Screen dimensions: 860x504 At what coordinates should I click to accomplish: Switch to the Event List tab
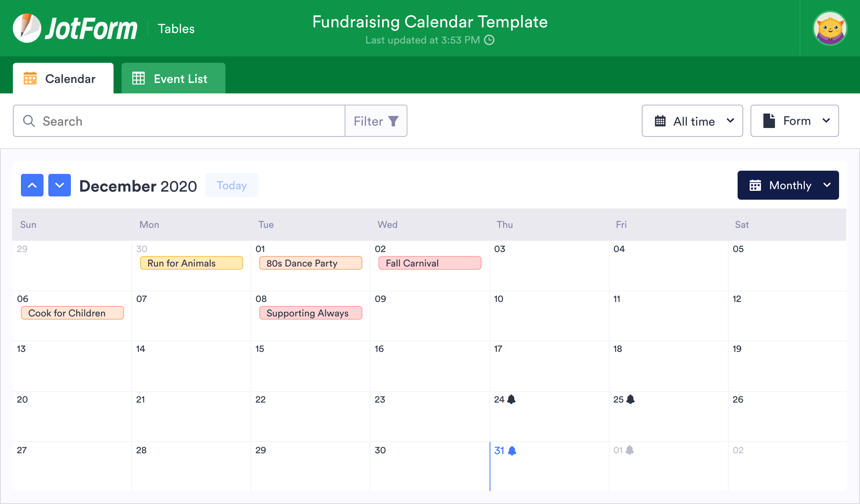172,78
